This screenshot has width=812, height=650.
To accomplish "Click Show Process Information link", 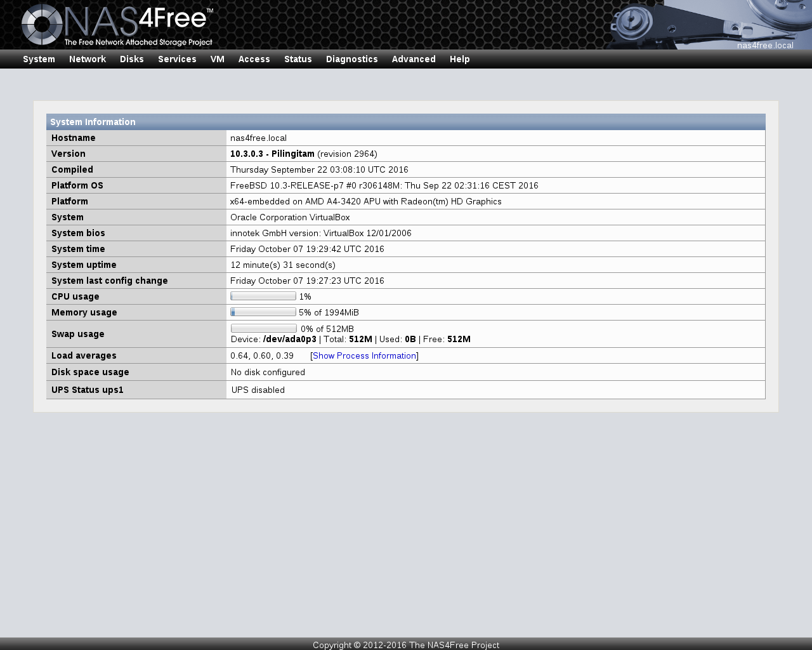I will (x=364, y=355).
